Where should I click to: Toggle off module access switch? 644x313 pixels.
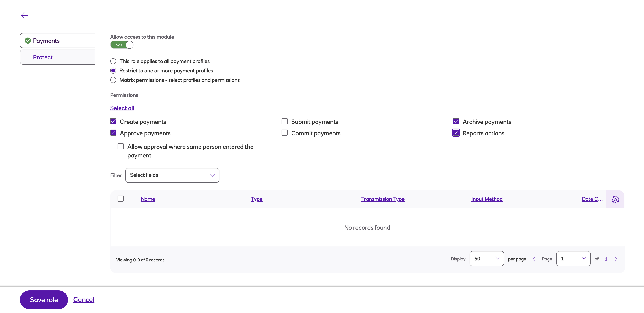tap(122, 45)
